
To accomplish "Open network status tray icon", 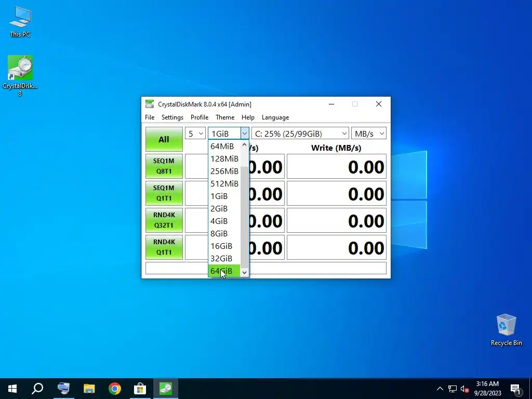I will 453,389.
